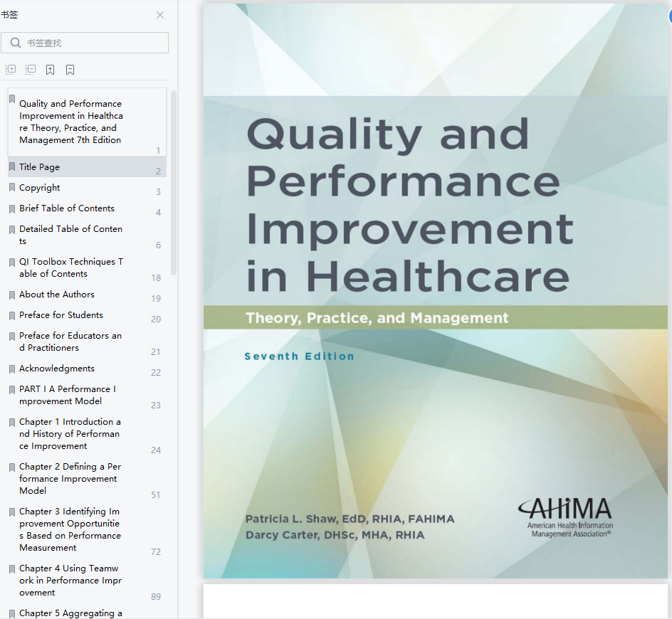Viewport: 672px width, 619px height.
Task: Click page number 51 for Chapter 2
Action: click(x=156, y=495)
